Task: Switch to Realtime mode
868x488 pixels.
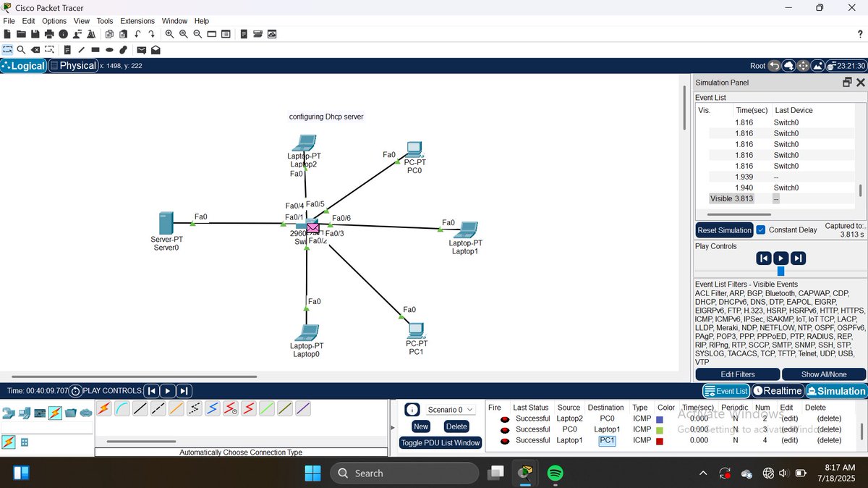Action: coord(777,391)
